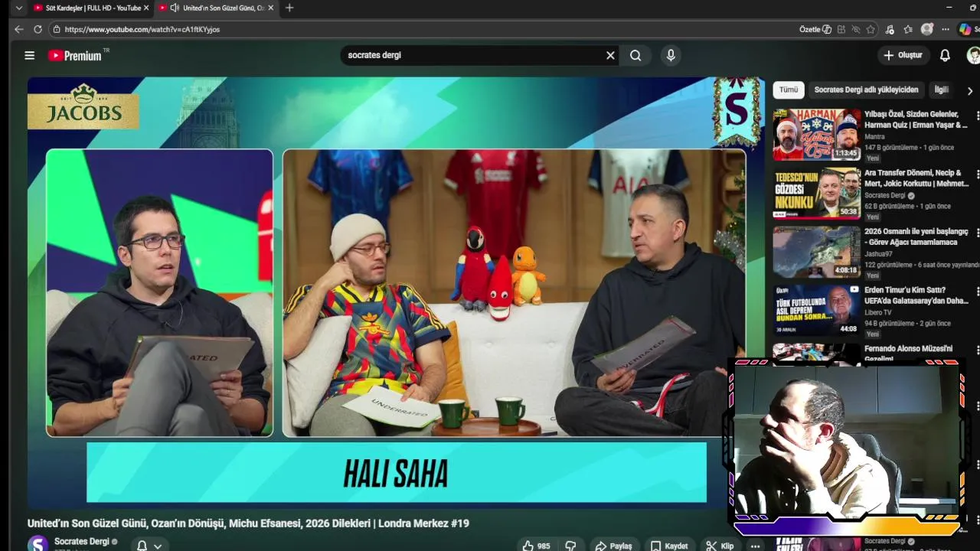Select 'Socrates Dergi adlı yükleyiciden' chip
Image resolution: width=980 pixels, height=551 pixels.
click(x=866, y=90)
